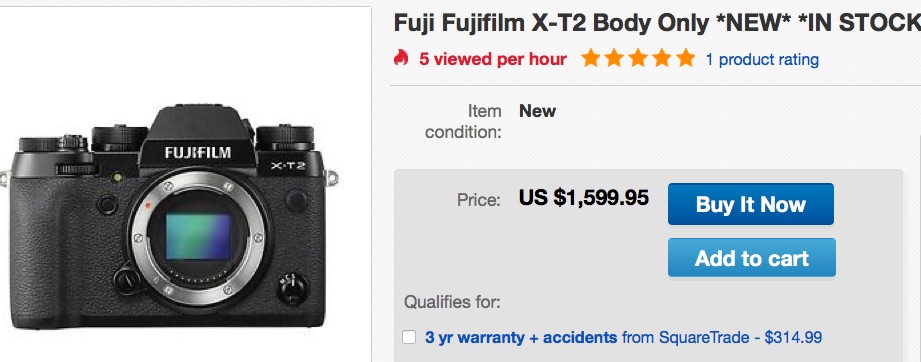Click the red flame popularity icon

[x=401, y=58]
